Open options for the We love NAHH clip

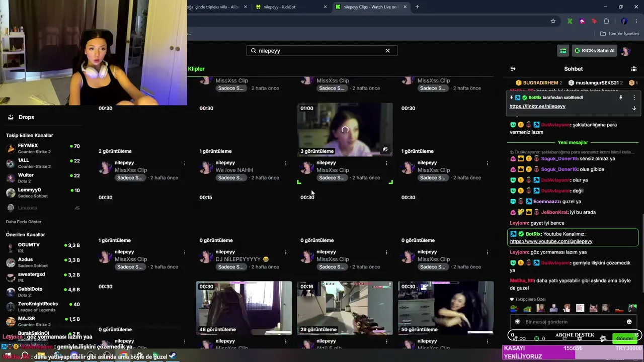(286, 163)
